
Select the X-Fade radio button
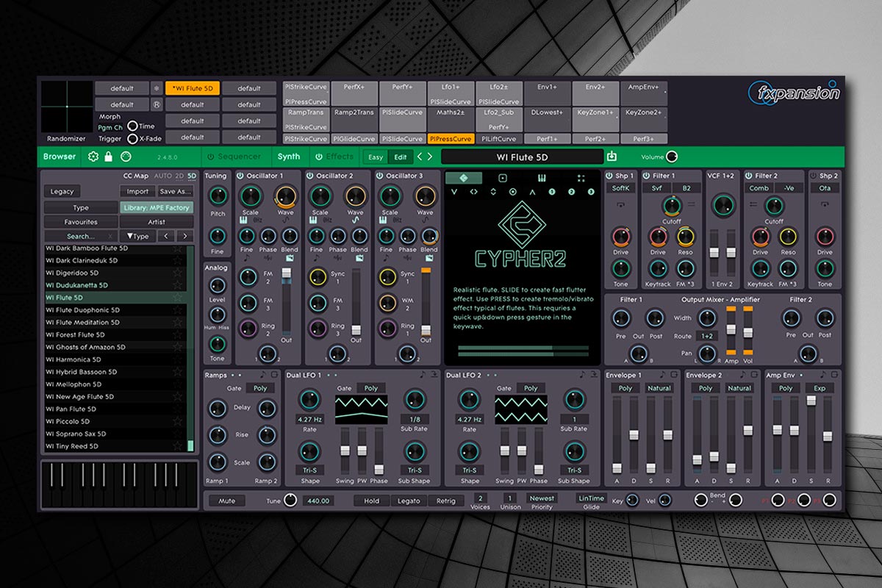[132, 138]
